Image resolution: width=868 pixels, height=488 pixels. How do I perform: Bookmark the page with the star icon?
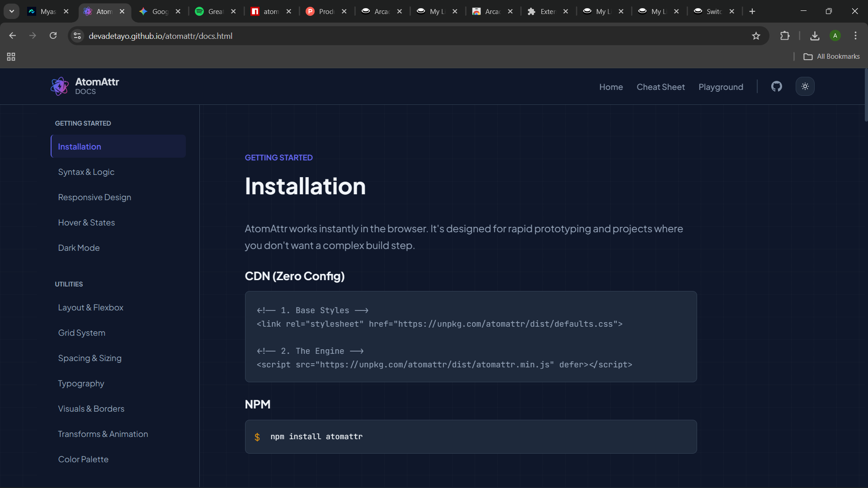(756, 36)
